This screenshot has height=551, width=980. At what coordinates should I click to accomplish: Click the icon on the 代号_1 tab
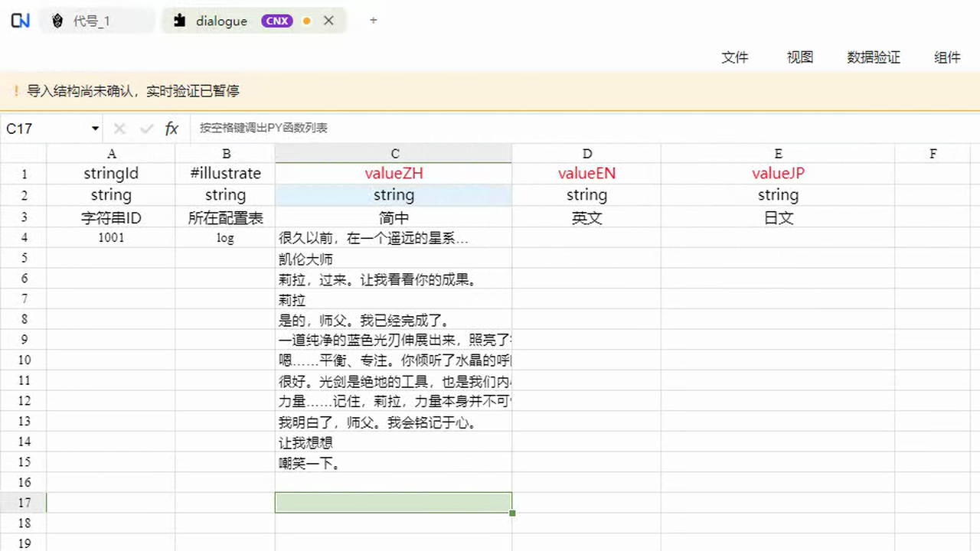coord(57,21)
